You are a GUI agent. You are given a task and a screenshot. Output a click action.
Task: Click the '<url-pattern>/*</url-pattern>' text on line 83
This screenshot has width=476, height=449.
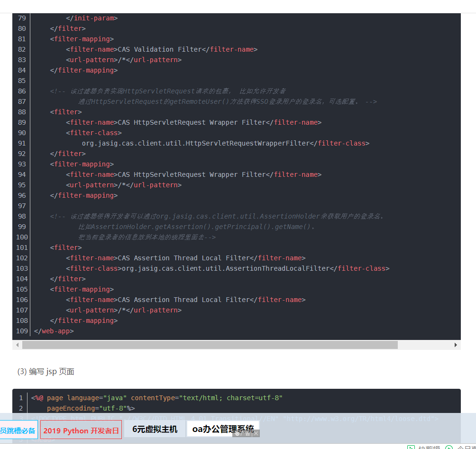pos(124,60)
